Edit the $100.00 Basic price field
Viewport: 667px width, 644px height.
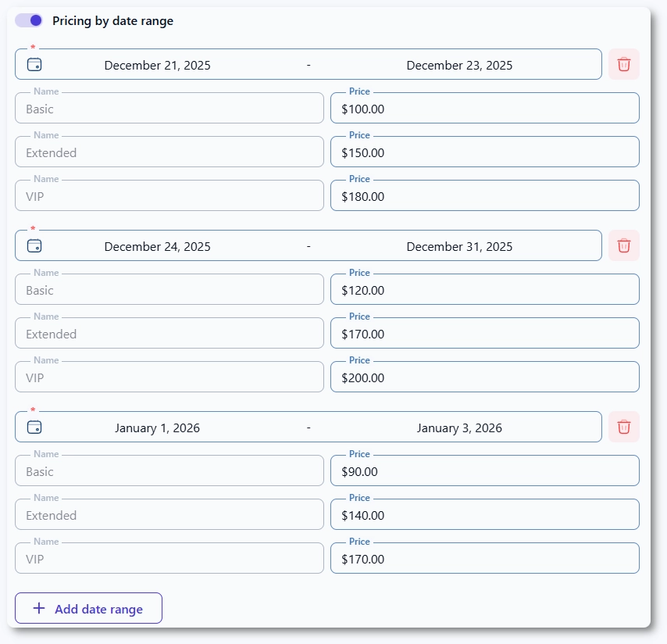(x=484, y=109)
